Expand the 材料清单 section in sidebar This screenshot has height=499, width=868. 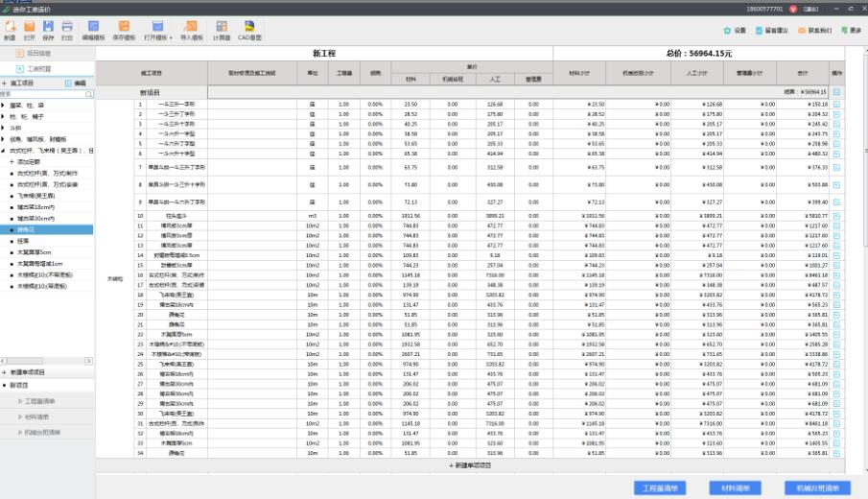[x=38, y=416]
